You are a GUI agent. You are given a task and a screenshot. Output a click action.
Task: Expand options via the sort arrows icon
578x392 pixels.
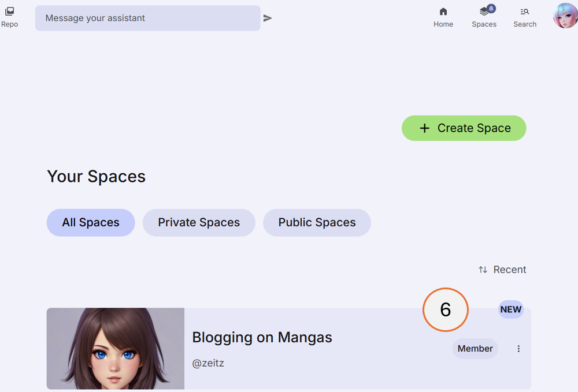pyautogui.click(x=483, y=269)
